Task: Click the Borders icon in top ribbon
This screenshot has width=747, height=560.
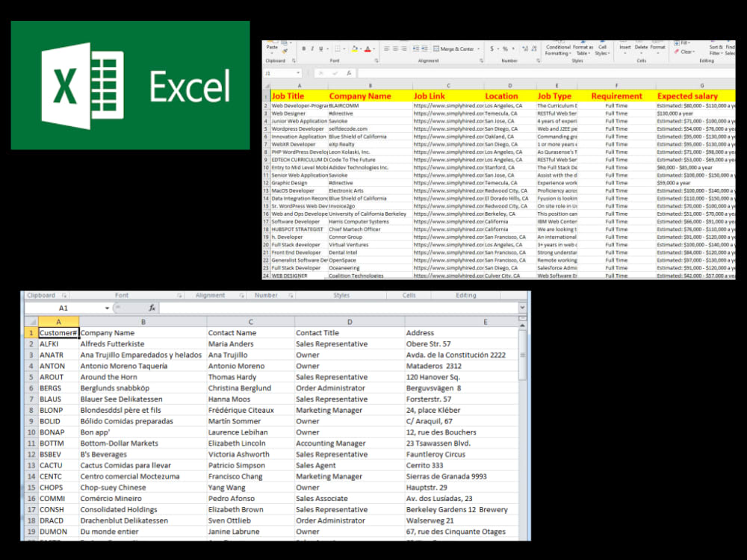Action: pos(338,49)
